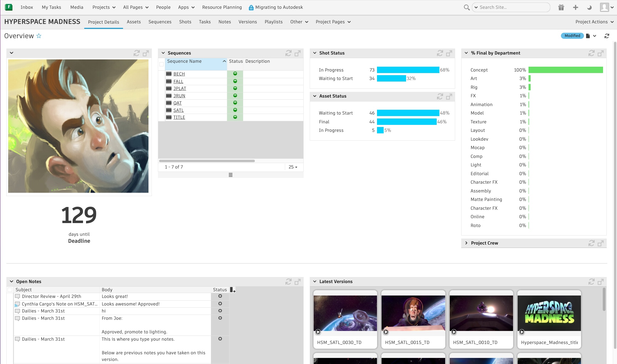
Task: Play the HSM_SATL_0030_TD version
Action: pos(318,332)
